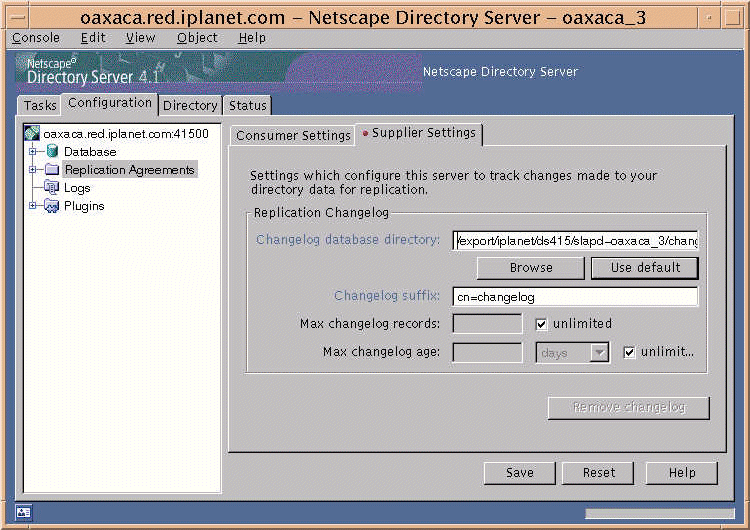The image size is (750, 530).
Task: Select oaxaca.red.iplanet.com:41500 root node
Action: point(126,134)
